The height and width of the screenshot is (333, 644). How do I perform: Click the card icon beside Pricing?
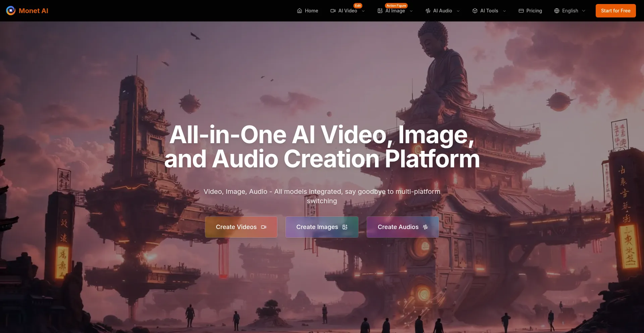coord(521,11)
